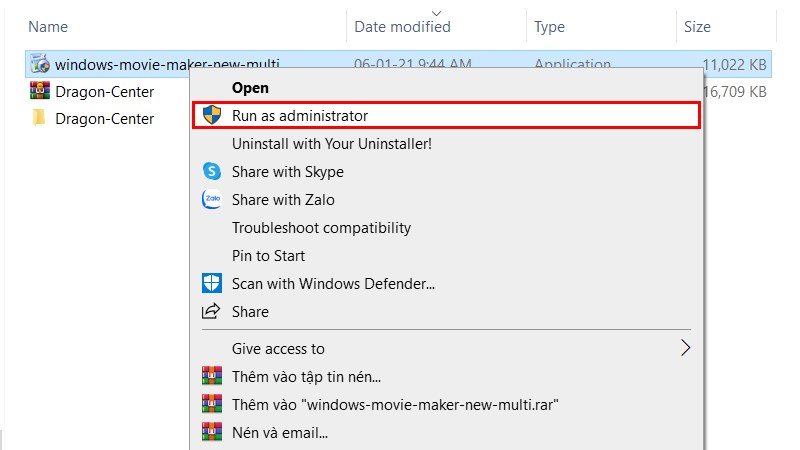Screen dimensions: 800x450
Task: Select Open from the context menu
Action: (250, 88)
